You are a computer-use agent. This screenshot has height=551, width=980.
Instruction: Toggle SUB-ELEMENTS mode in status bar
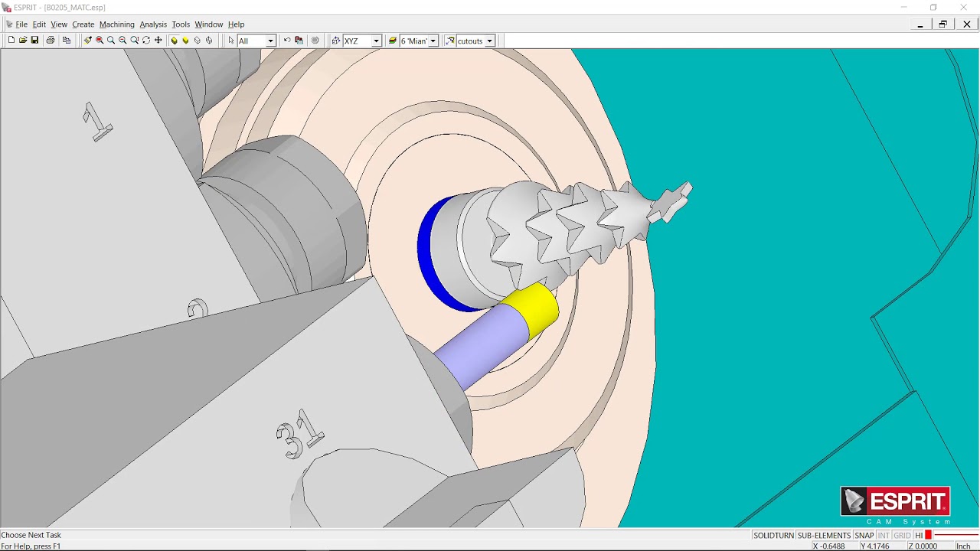click(x=824, y=535)
